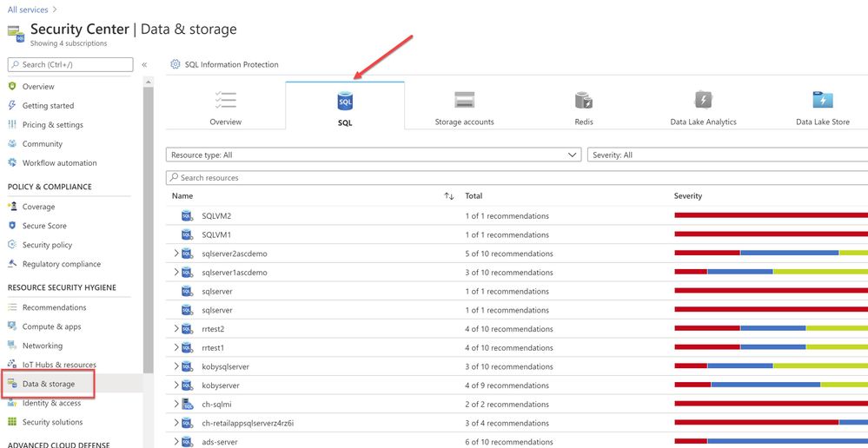Expand the rrtest2 row

(x=176, y=328)
